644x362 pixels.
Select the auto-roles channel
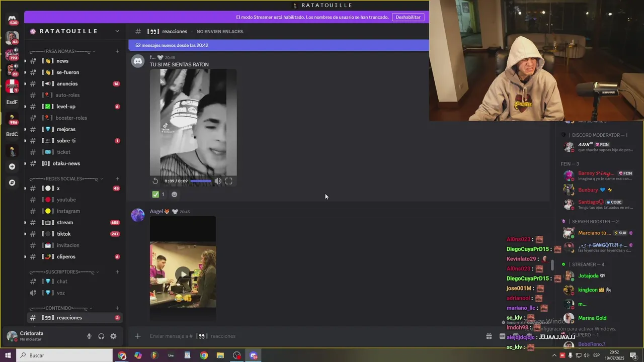(x=74, y=95)
